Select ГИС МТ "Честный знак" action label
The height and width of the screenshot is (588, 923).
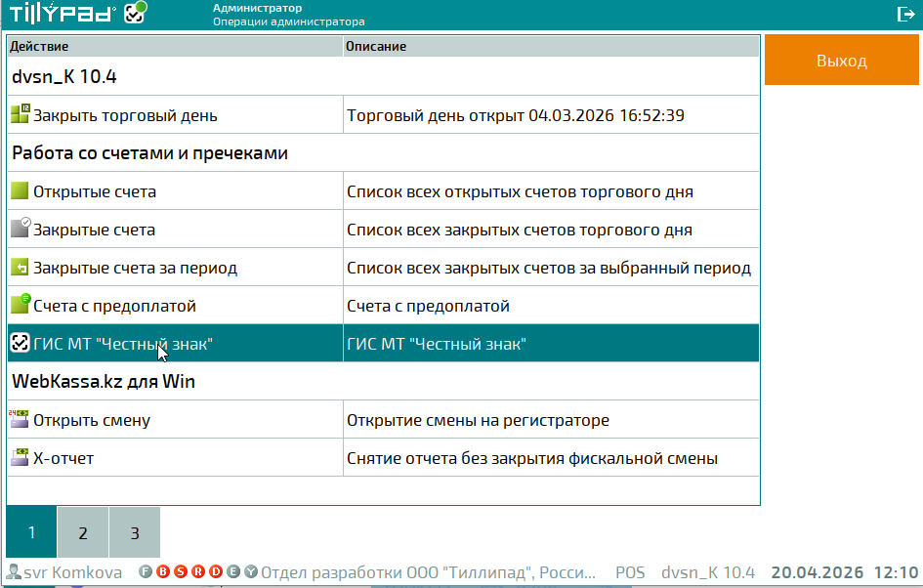point(122,344)
